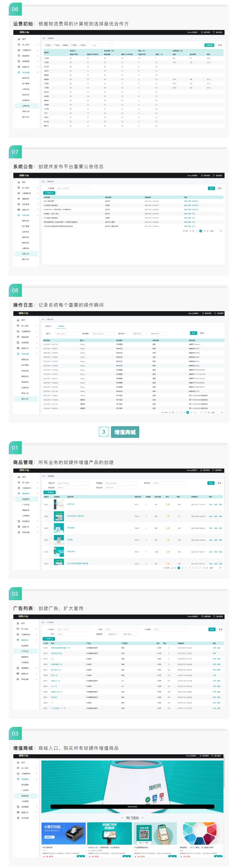Click 系统设置 gear icon in 操作日志 panel sidebar

pyautogui.click(x=18, y=354)
